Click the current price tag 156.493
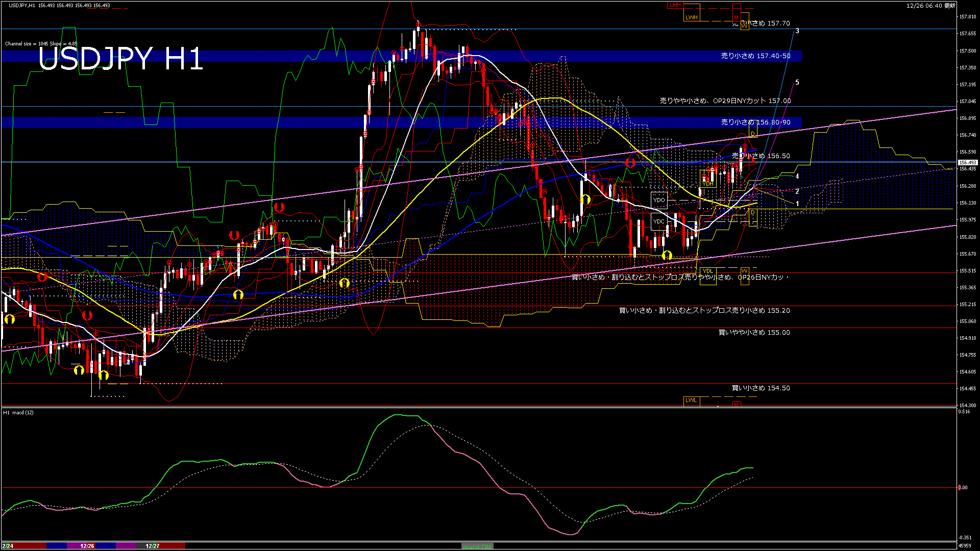980x551 pixels. pyautogui.click(x=967, y=163)
